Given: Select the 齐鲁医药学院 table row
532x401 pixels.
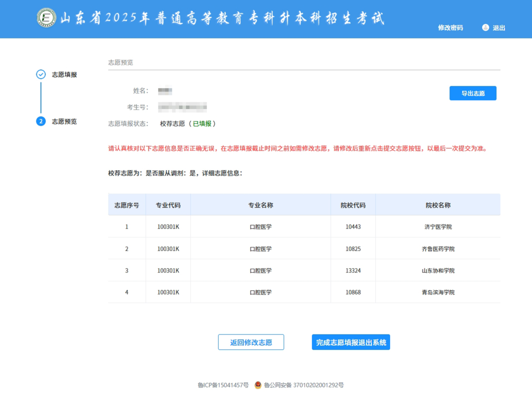Looking at the screenshot, I should point(436,248).
